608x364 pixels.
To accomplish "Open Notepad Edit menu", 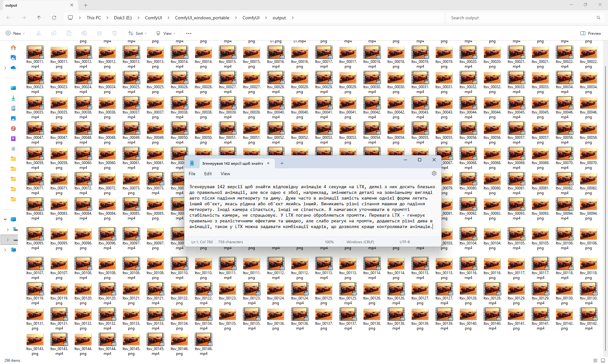I will [x=208, y=174].
